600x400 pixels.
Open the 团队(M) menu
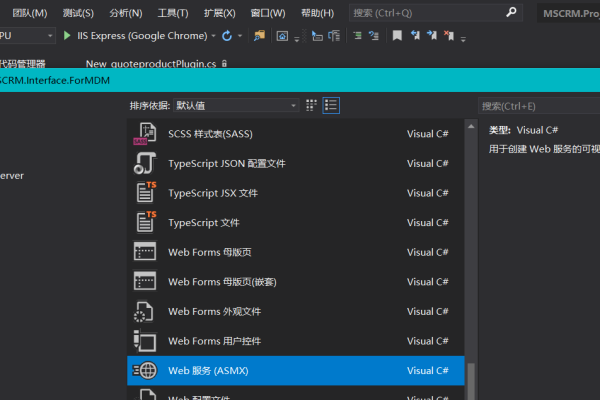tap(30, 13)
